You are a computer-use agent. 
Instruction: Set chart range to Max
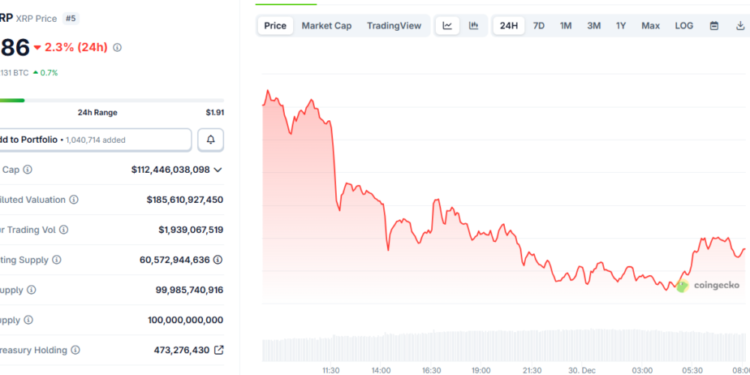pos(651,26)
